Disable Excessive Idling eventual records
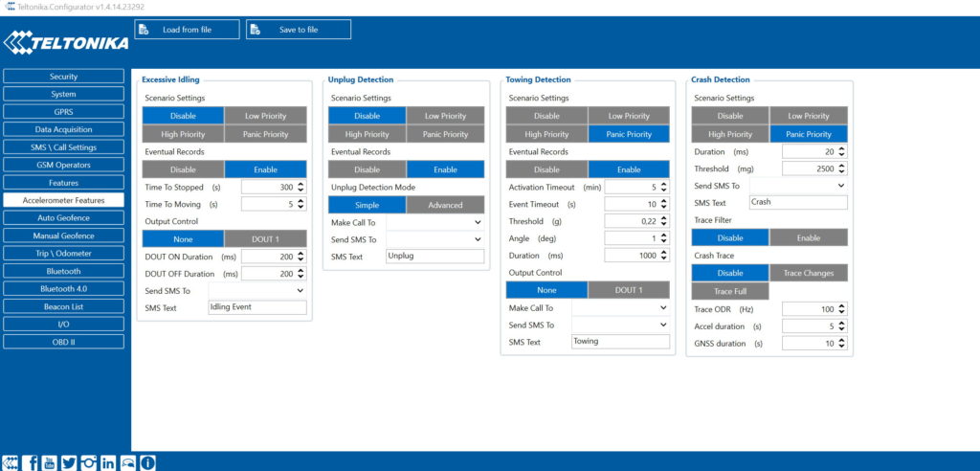This screenshot has height=471, width=980. point(183,169)
